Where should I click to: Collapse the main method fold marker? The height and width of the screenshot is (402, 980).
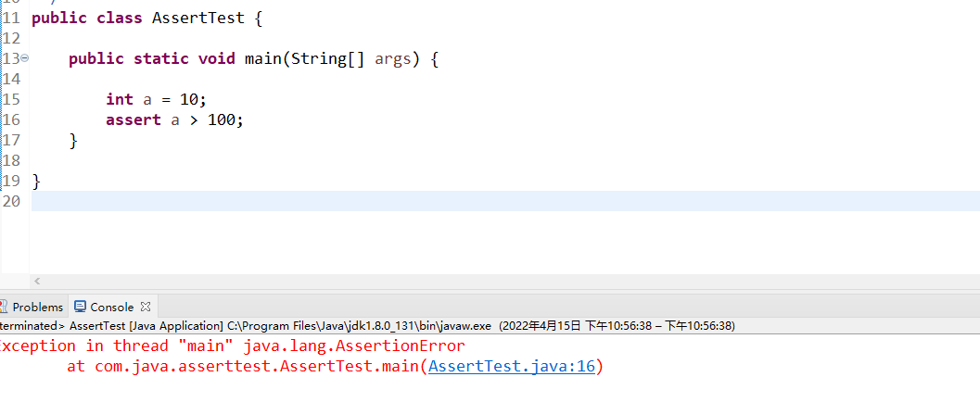tap(24, 58)
